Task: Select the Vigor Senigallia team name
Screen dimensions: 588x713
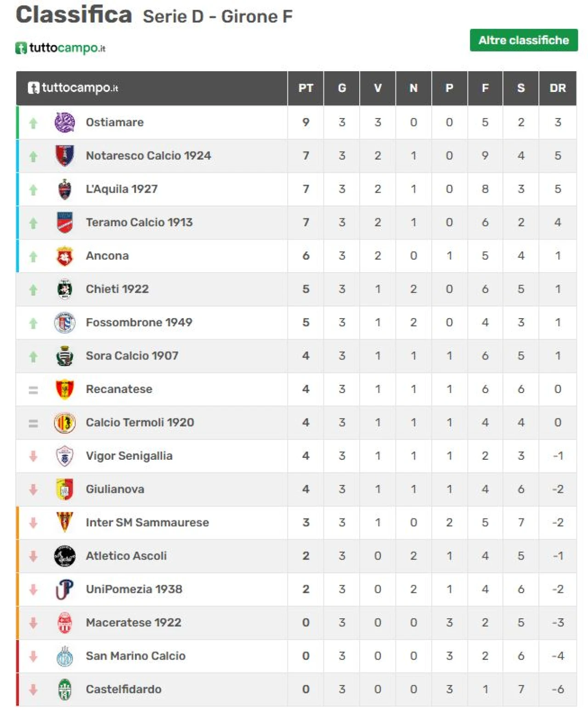Action: click(x=129, y=456)
